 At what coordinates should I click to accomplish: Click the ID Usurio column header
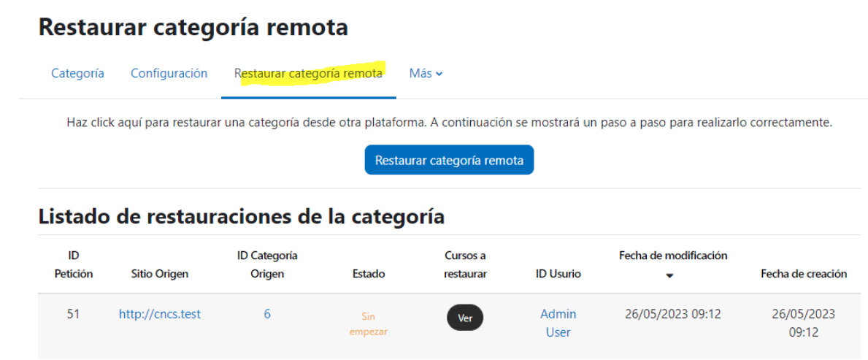click(x=558, y=274)
